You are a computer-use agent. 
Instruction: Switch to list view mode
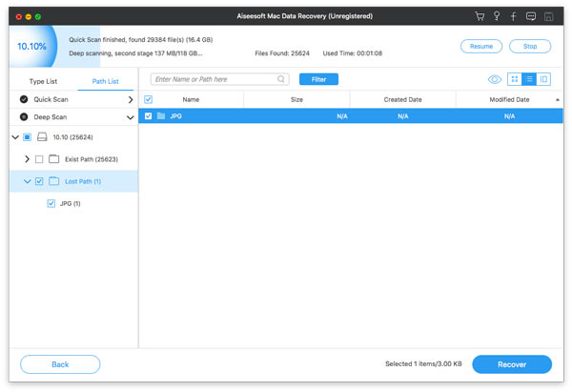[x=529, y=79]
